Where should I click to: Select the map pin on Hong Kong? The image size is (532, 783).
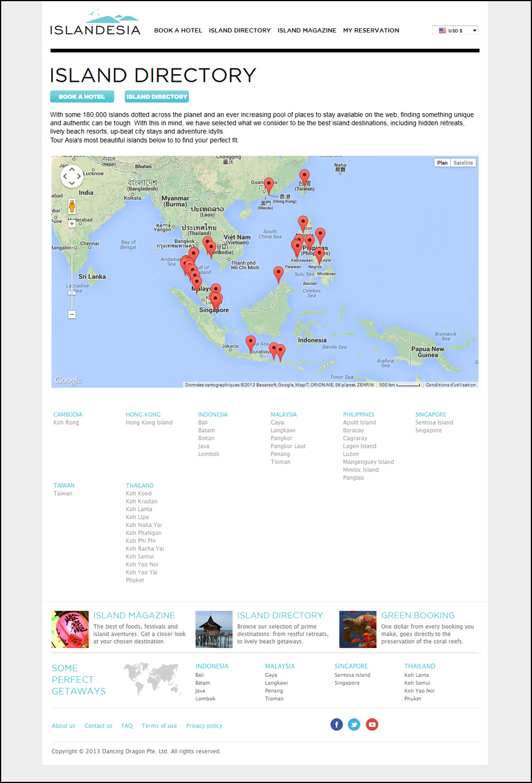pyautogui.click(x=269, y=186)
